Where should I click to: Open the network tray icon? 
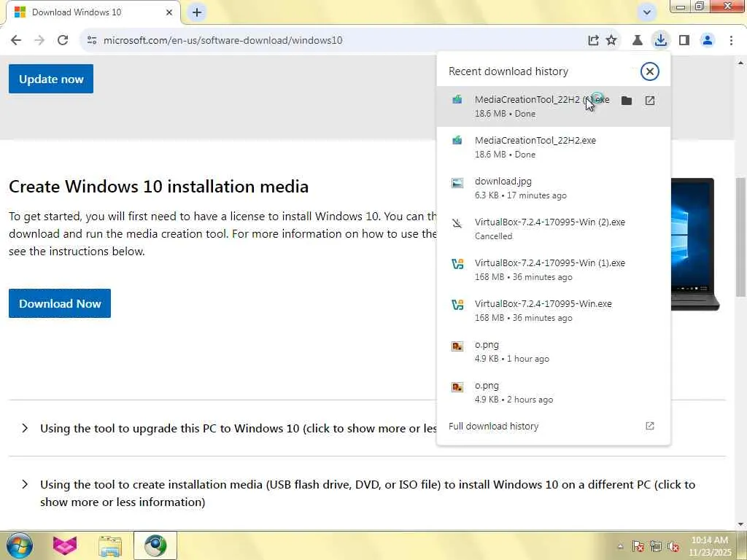coord(656,547)
